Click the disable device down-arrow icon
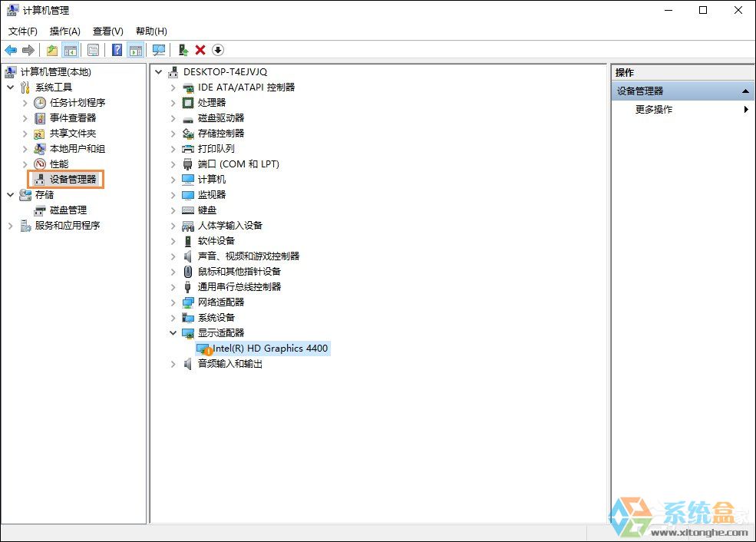The height and width of the screenshot is (542, 756). [x=218, y=50]
